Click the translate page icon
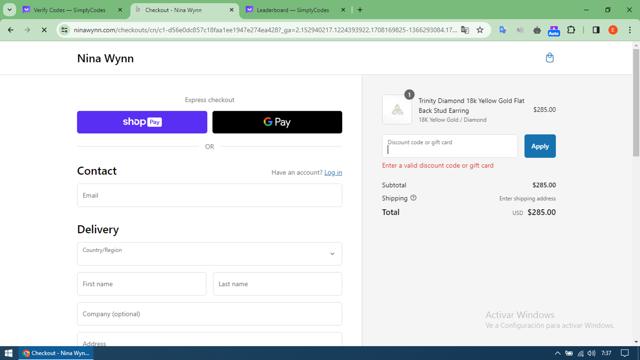640x360 pixels. click(465, 30)
